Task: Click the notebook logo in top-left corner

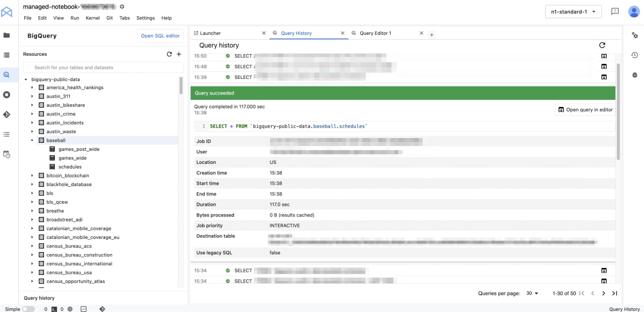Action: tap(6, 12)
